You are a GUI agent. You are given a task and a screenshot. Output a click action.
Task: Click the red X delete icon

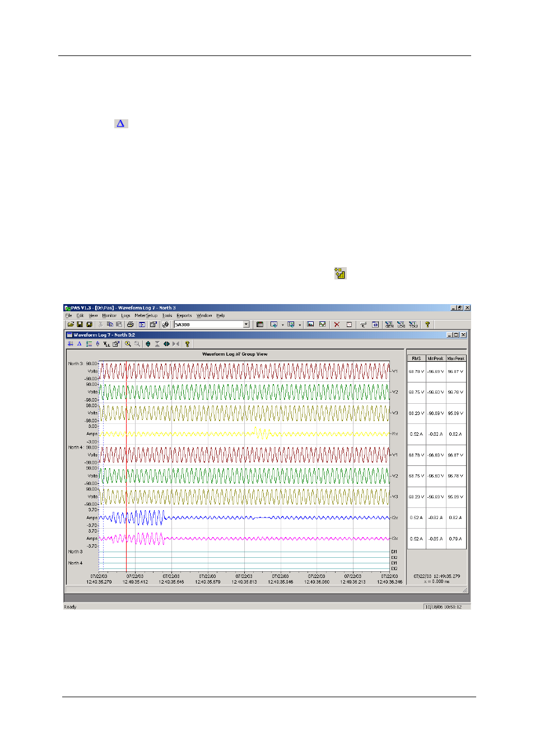[x=337, y=325]
